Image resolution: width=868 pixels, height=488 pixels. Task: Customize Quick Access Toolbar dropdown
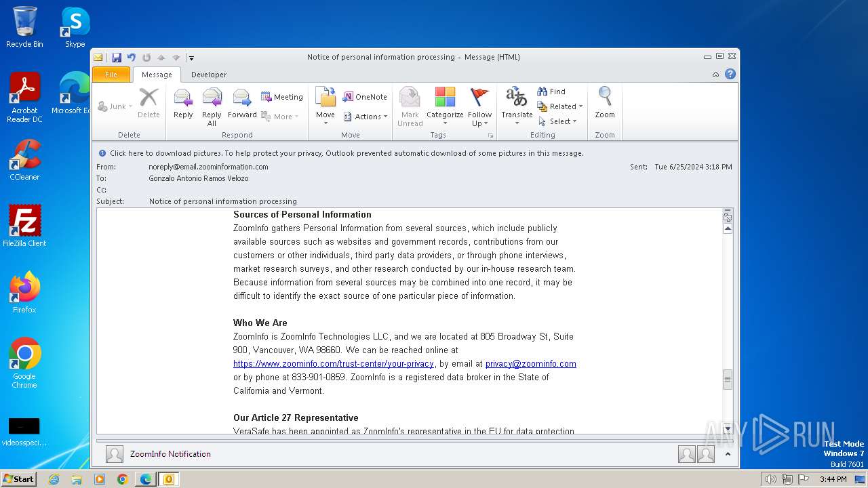coord(191,58)
